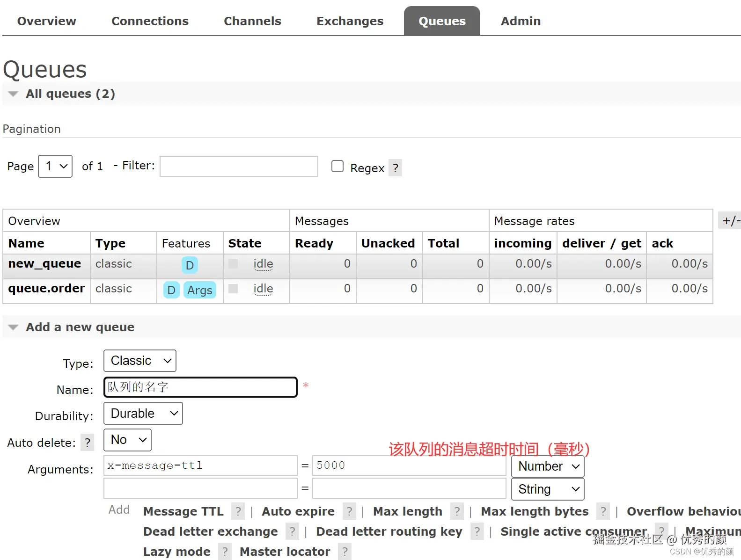
Task: Sort by the State column header
Action: click(245, 243)
